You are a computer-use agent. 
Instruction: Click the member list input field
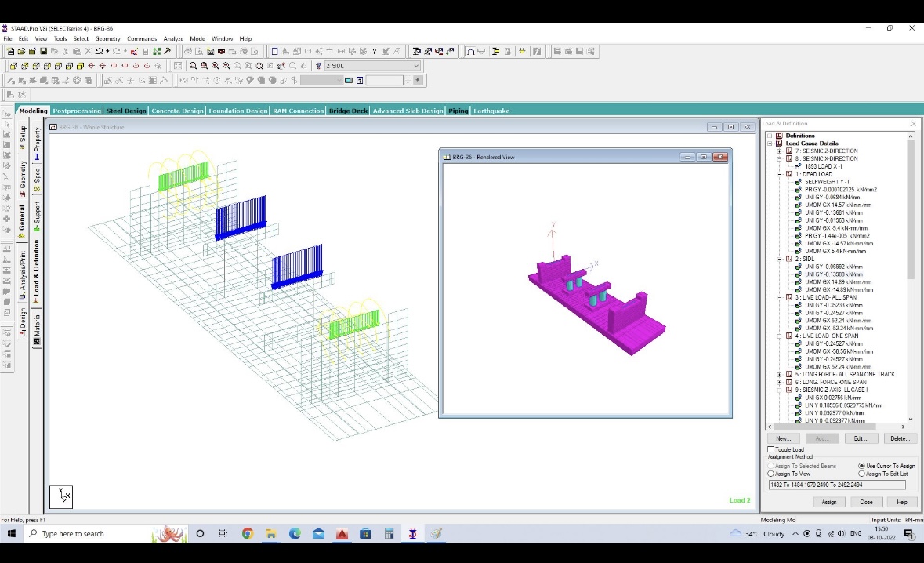click(836, 485)
